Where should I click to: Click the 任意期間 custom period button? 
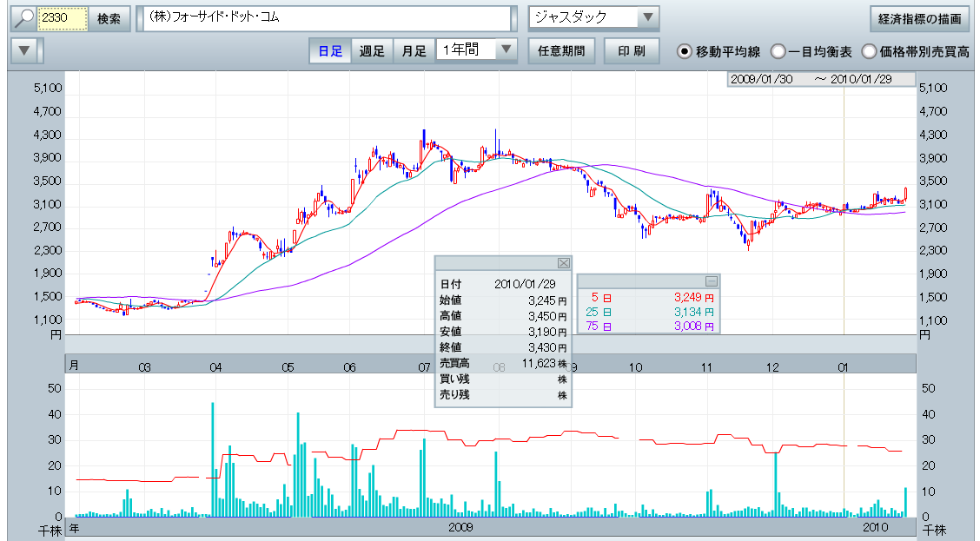560,51
